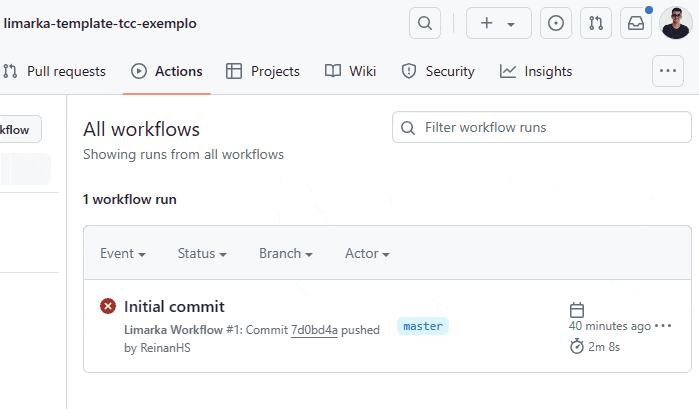
Task: Click the Security shield icon
Action: [409, 71]
